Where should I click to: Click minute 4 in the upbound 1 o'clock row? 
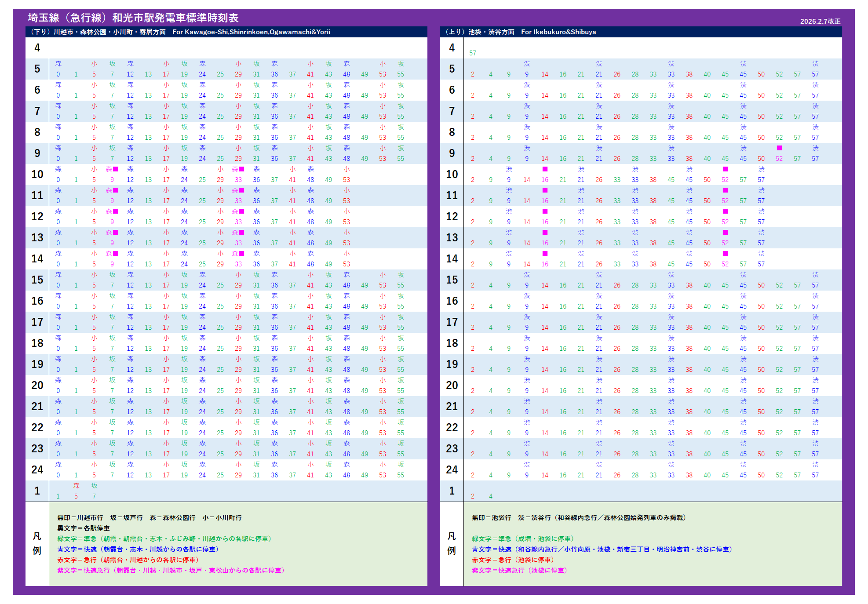(491, 496)
